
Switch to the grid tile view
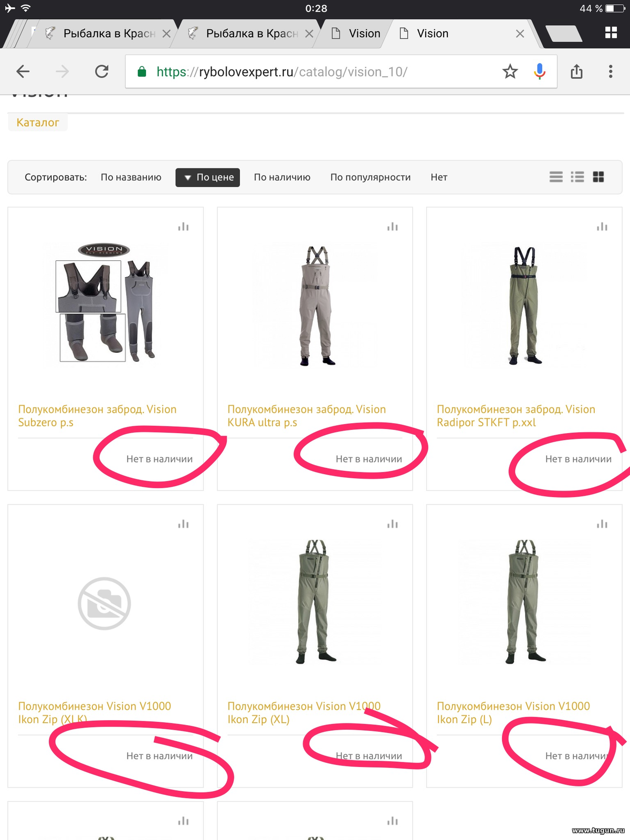pos(598,177)
